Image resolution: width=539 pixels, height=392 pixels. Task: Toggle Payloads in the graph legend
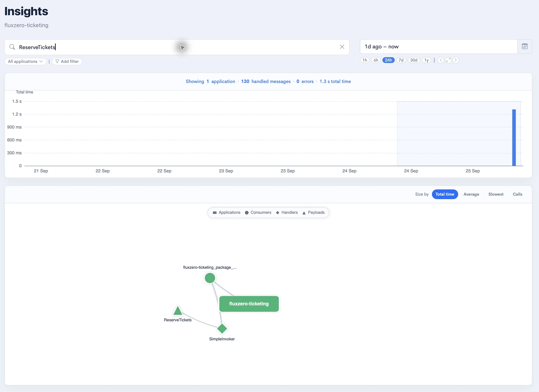[x=313, y=212]
